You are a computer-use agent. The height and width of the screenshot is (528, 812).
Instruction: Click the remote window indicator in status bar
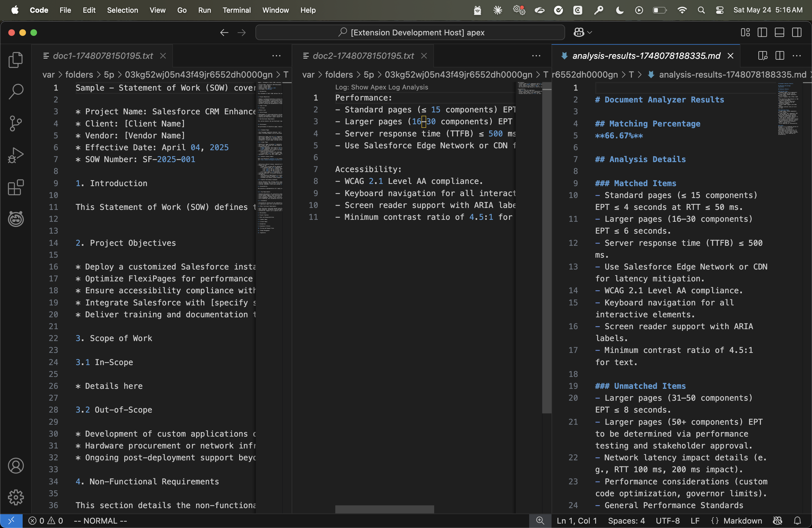tap(11, 521)
